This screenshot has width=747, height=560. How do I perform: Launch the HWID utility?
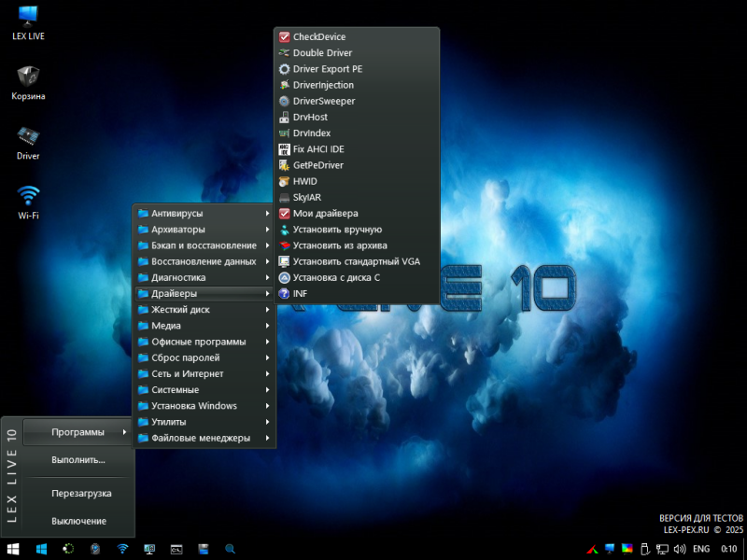306,181
